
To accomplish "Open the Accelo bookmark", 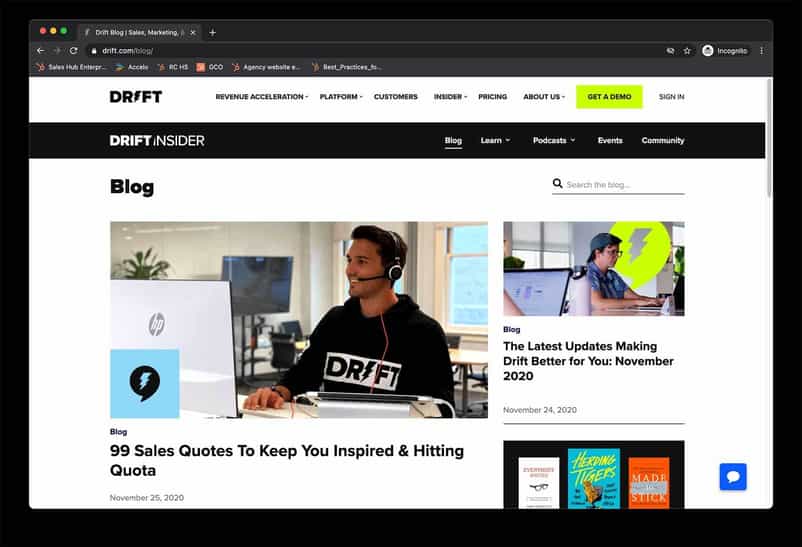I will 132,67.
